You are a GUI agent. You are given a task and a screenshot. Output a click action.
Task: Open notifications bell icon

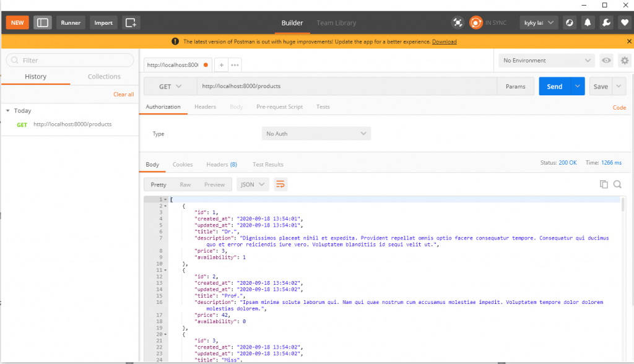(588, 23)
